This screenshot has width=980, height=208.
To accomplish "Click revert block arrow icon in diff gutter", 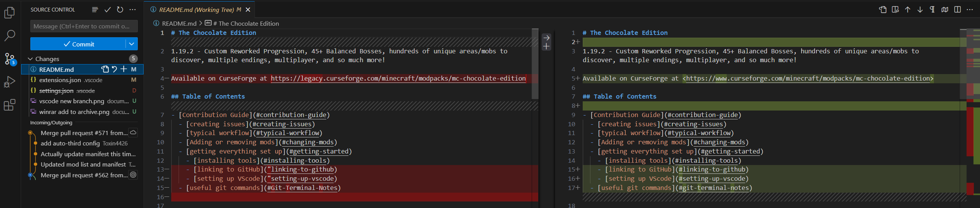I will click(x=546, y=38).
